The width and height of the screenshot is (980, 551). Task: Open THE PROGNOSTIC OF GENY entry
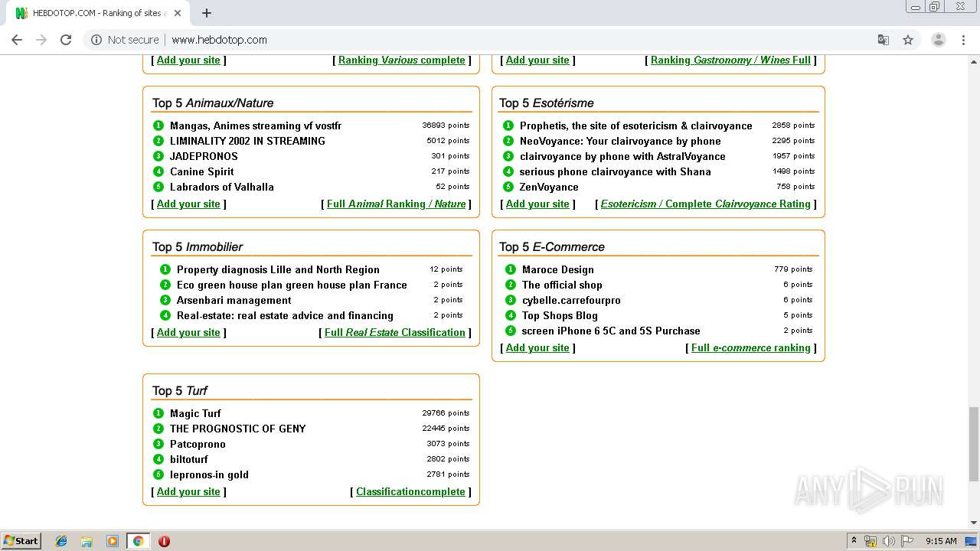(x=238, y=429)
